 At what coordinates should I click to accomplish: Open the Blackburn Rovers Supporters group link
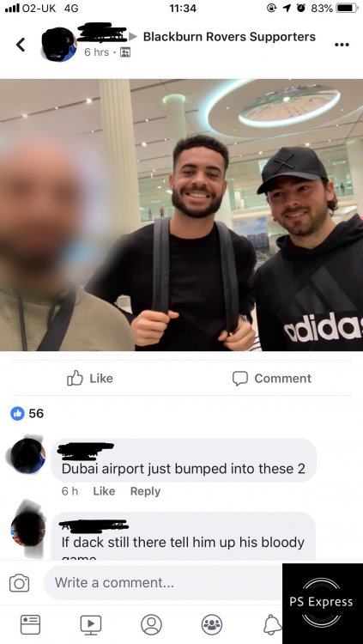click(x=229, y=37)
